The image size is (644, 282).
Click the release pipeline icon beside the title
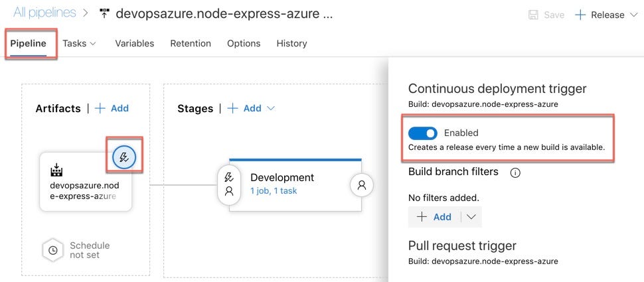click(105, 13)
